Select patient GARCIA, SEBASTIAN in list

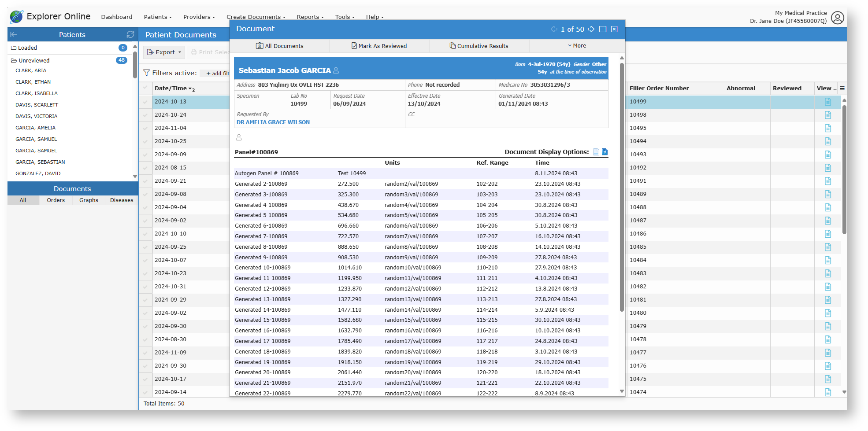pyautogui.click(x=40, y=162)
